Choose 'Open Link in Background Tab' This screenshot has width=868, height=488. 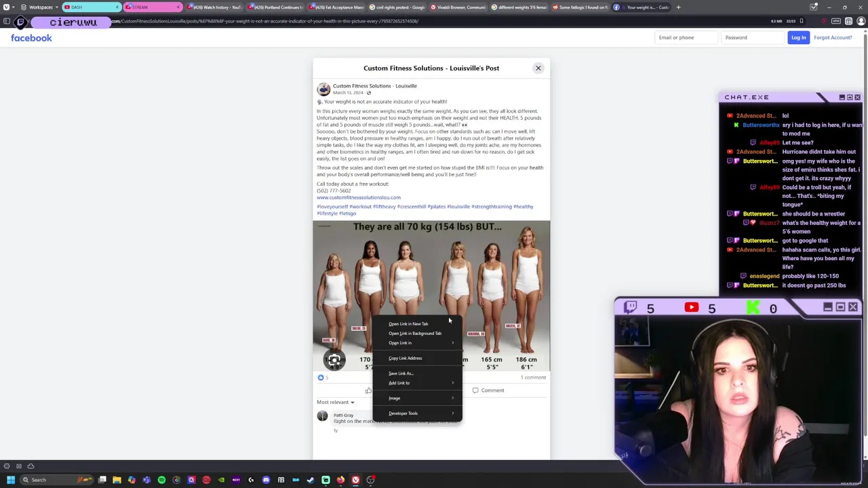(x=416, y=333)
